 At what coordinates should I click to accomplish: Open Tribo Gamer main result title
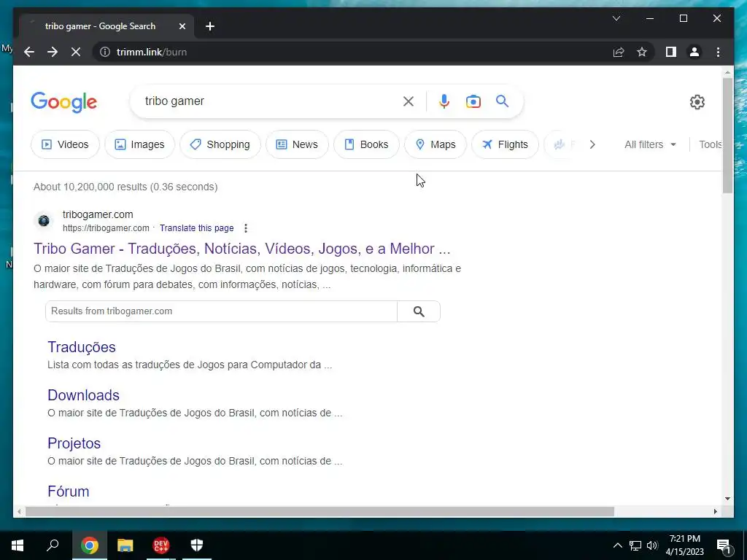242,249
